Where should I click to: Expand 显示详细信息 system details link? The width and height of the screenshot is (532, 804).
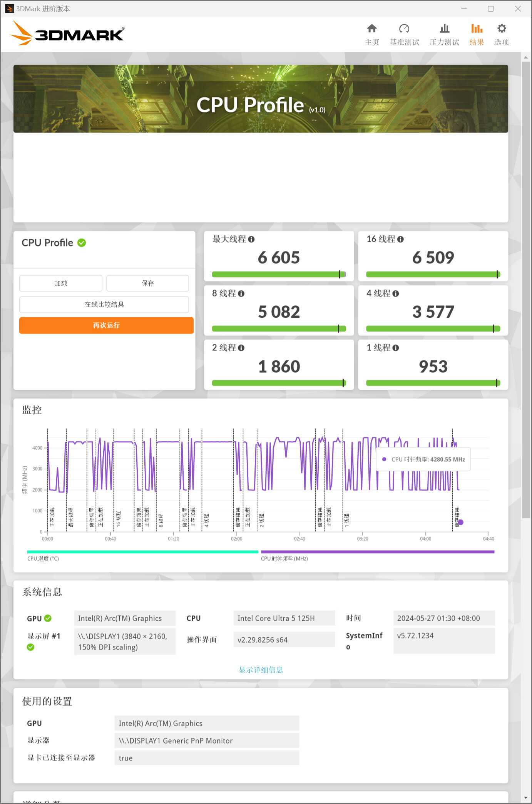[261, 670]
